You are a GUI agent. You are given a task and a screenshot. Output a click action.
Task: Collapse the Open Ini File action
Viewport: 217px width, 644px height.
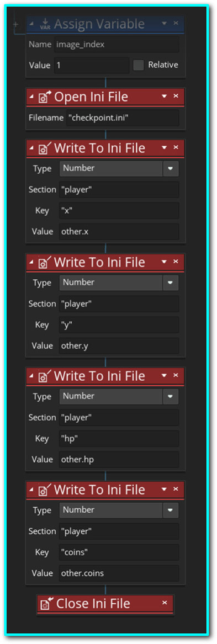tap(31, 97)
